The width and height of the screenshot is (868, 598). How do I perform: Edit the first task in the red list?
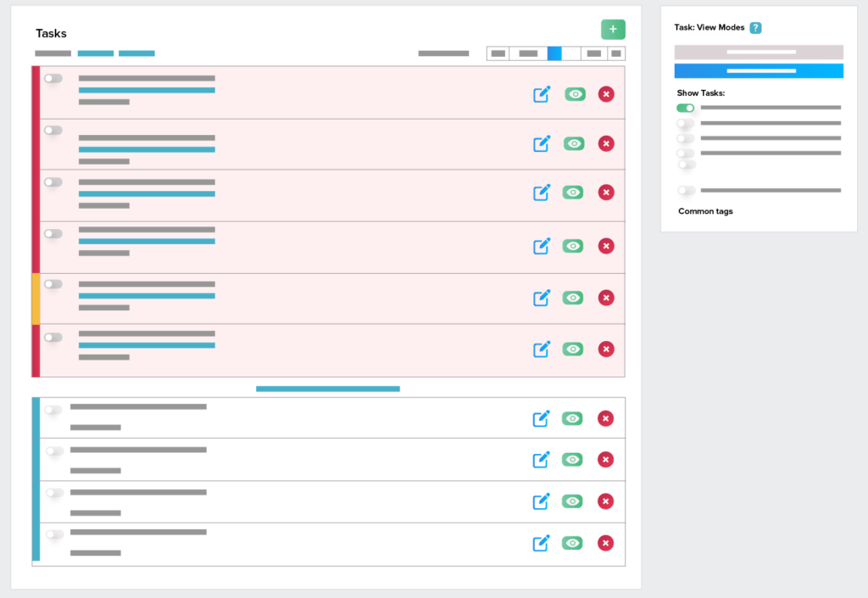point(542,94)
